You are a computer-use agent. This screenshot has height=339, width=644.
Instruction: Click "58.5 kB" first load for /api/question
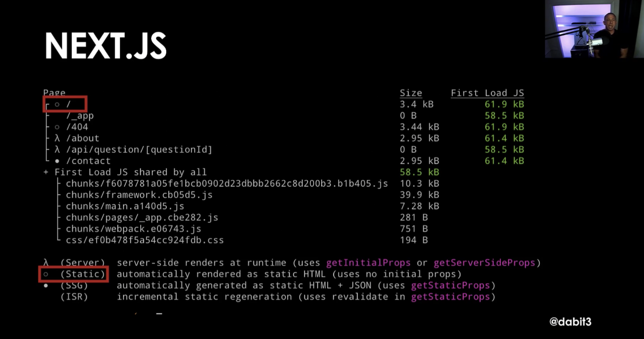pos(504,150)
